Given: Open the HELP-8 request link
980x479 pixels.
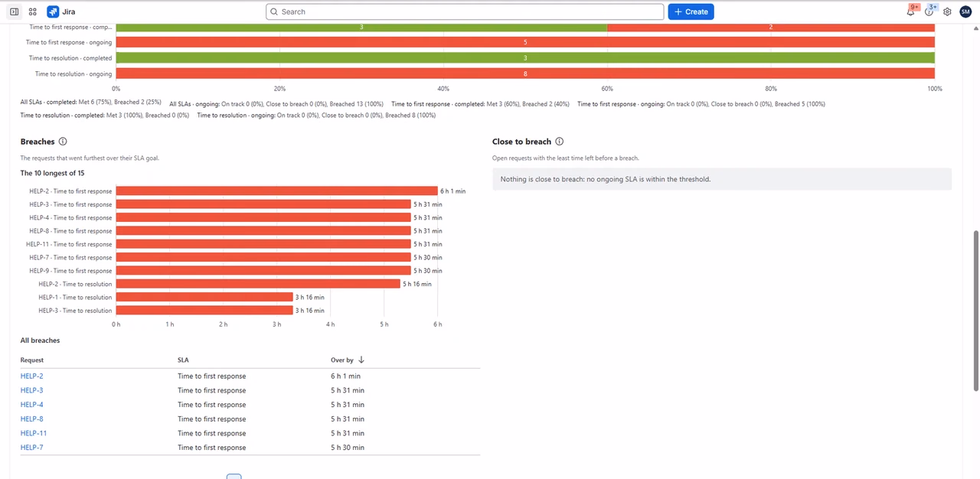Looking at the screenshot, I should pos(32,419).
